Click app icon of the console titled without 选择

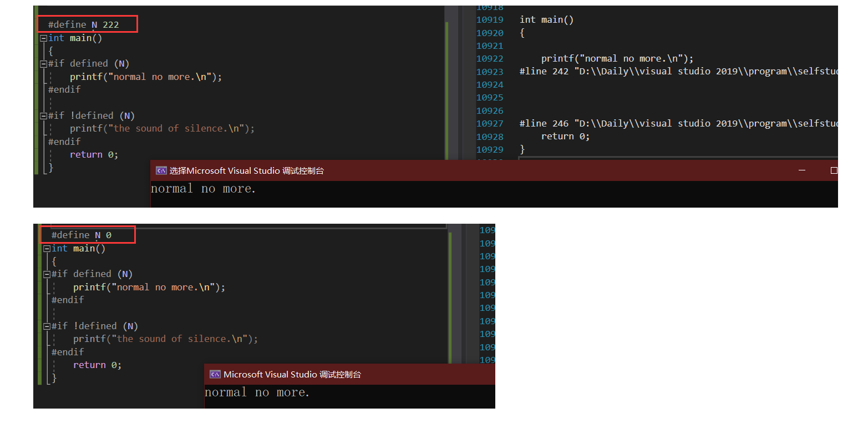pos(215,374)
